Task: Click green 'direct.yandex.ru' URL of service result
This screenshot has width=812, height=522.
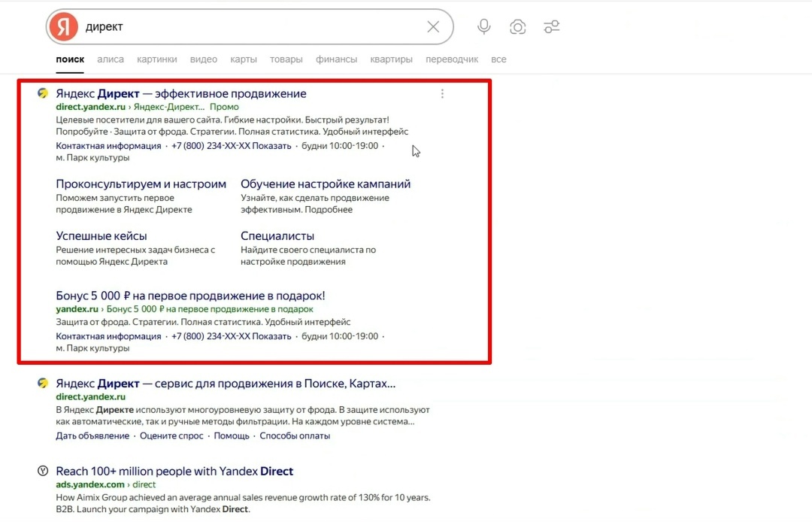Action: coord(91,396)
